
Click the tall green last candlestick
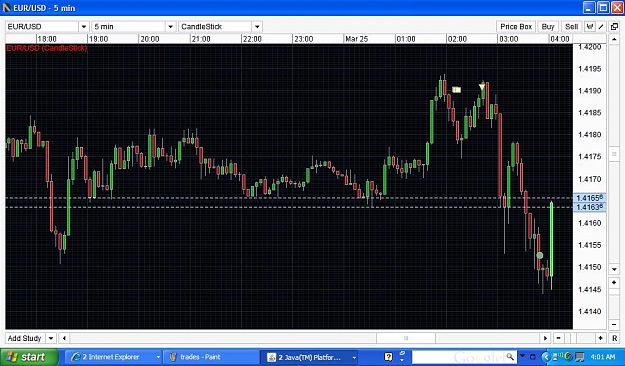pyautogui.click(x=552, y=239)
